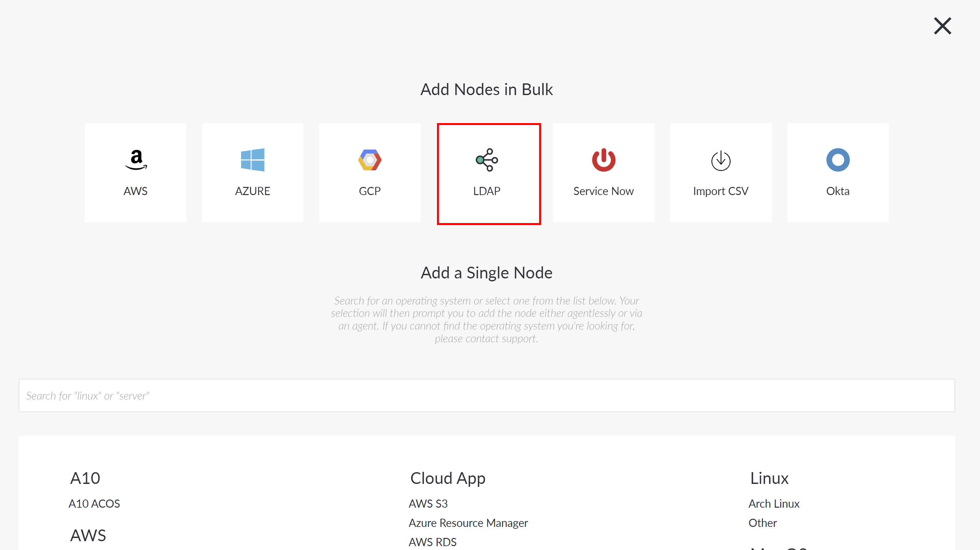Viewport: 980px width, 550px height.
Task: Choose the Okta blue ring icon
Action: coord(838,160)
